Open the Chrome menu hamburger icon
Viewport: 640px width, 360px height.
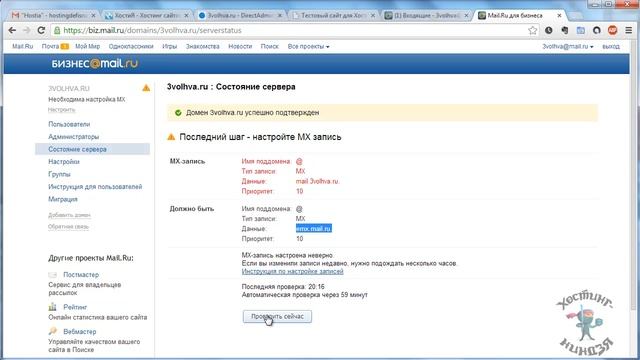click(629, 30)
